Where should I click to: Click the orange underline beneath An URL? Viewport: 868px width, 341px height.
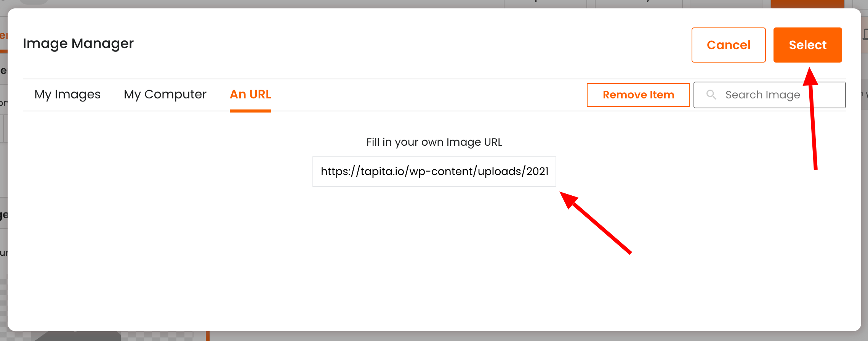250,111
